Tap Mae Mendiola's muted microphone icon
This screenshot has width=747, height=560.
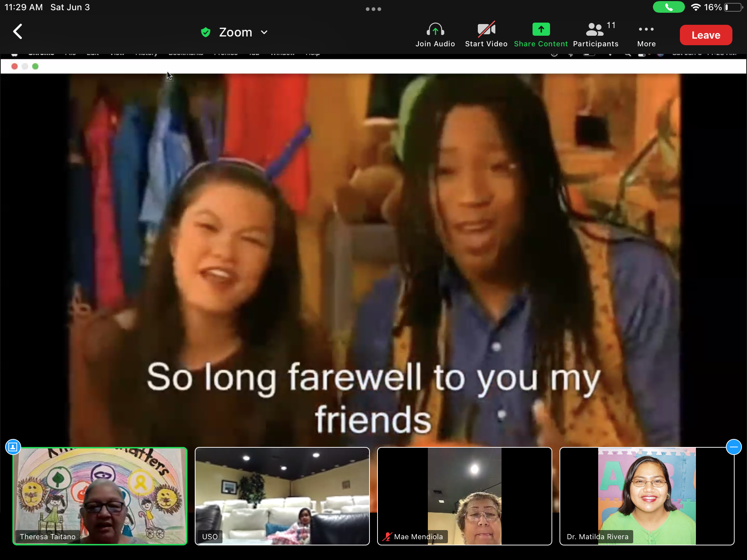click(x=387, y=537)
